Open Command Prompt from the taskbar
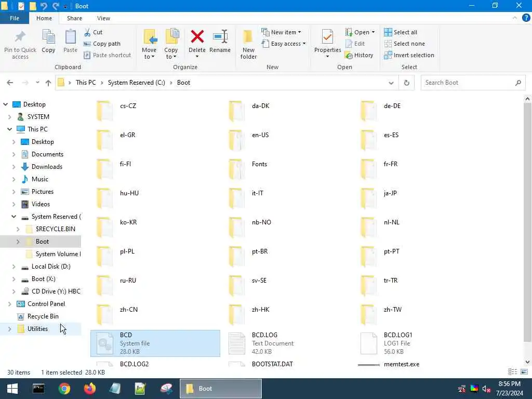Viewport: 532px width, 399px height. pos(38,389)
